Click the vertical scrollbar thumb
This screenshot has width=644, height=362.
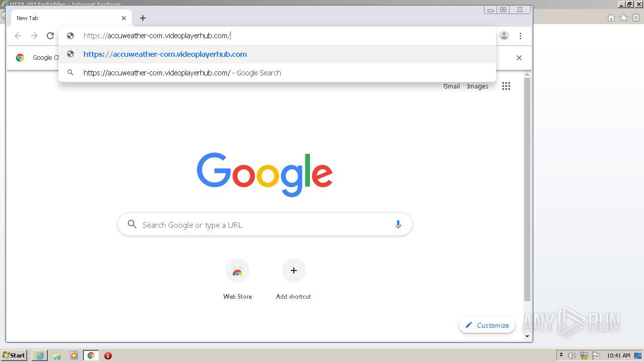[527, 190]
